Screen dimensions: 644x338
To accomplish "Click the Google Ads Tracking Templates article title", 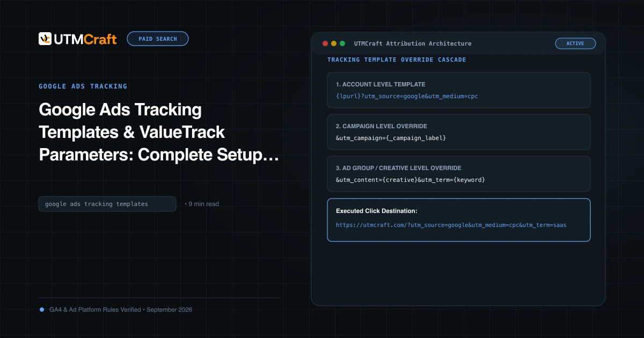I will (159, 133).
